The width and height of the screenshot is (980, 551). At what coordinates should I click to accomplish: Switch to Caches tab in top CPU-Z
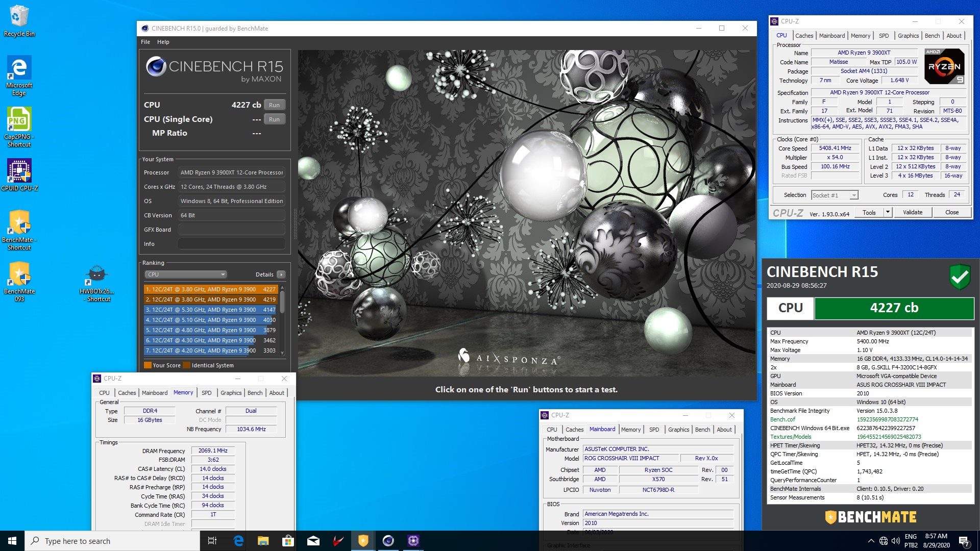point(804,36)
